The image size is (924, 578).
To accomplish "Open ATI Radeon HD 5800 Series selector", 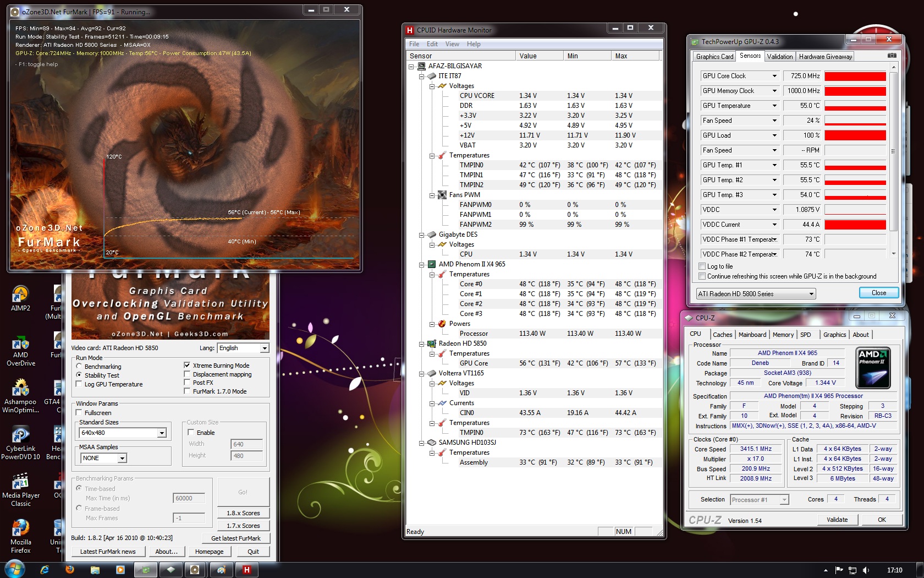I will [x=756, y=294].
